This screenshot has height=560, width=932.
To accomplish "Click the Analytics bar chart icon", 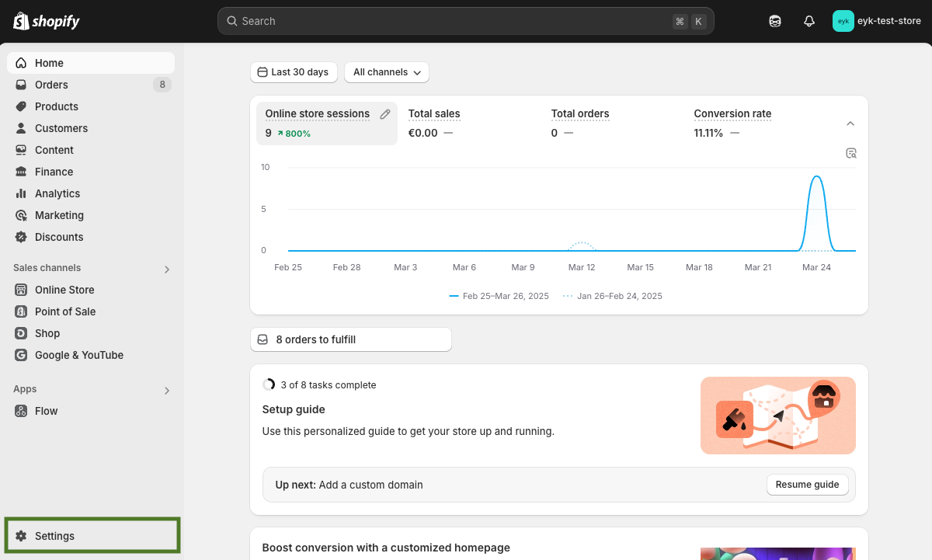I will coord(21,193).
